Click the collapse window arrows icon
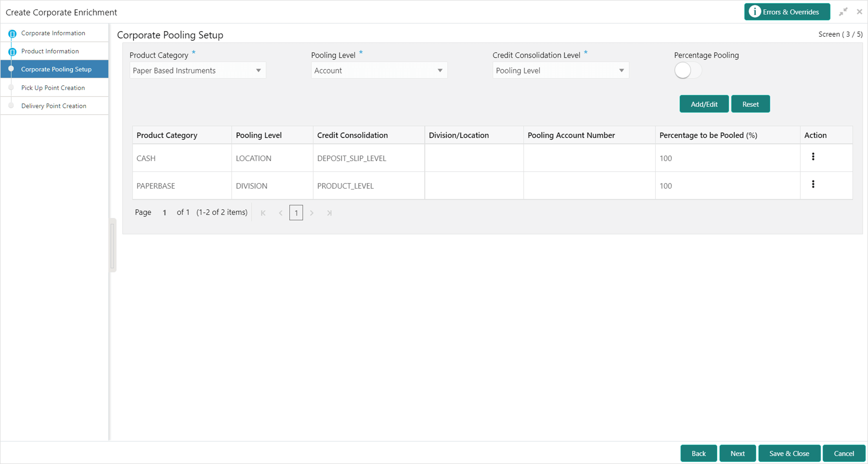Image resolution: width=868 pixels, height=464 pixels. (x=843, y=12)
